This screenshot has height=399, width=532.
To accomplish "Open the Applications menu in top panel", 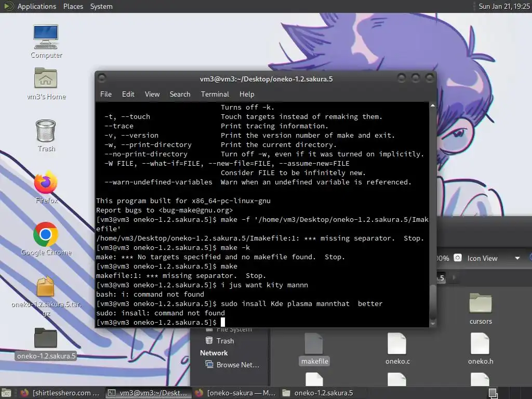I will pyautogui.click(x=37, y=6).
